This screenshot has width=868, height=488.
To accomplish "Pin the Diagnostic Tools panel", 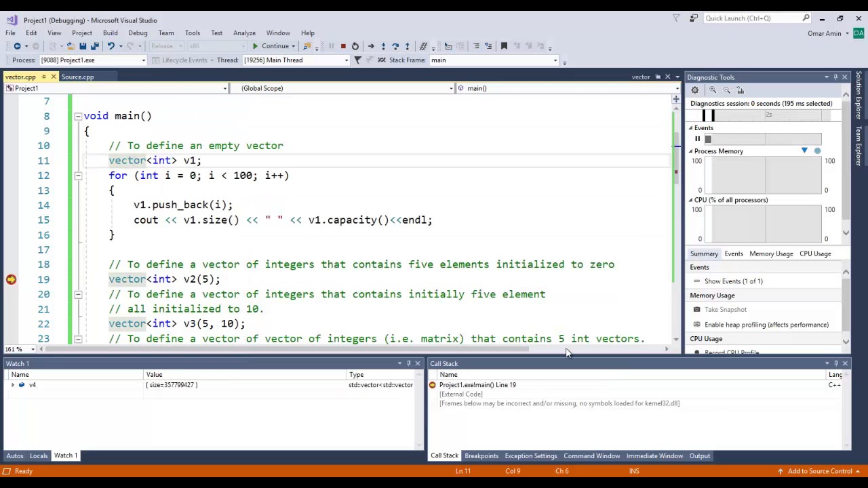I will [x=835, y=77].
